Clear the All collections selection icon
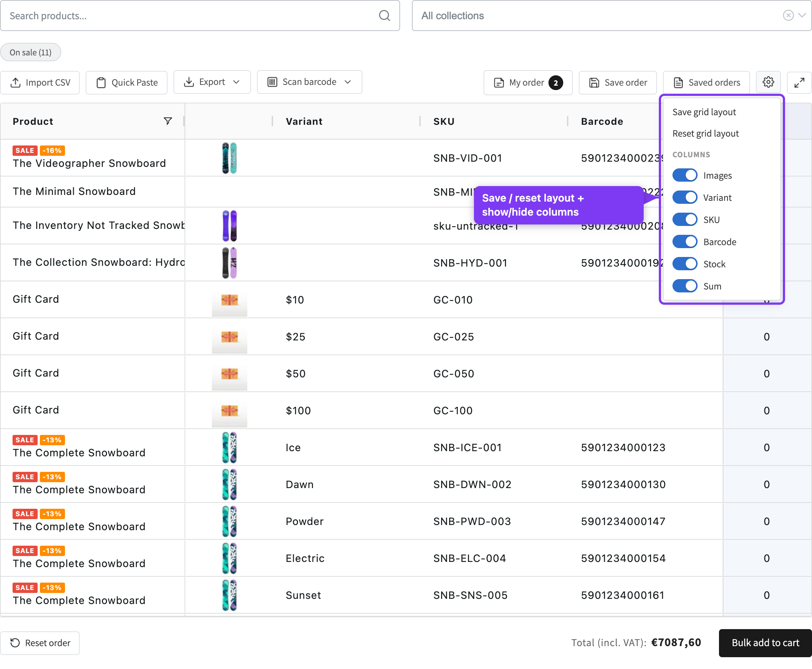The width and height of the screenshot is (812, 669). tap(788, 16)
